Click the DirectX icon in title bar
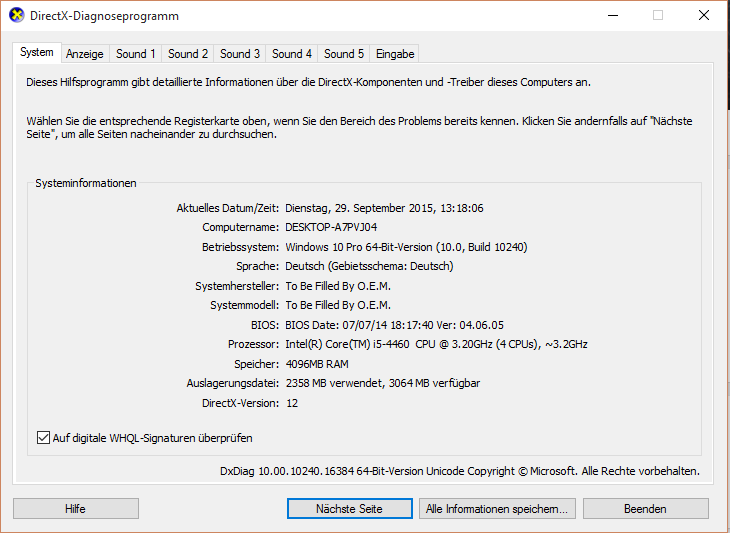730x533 pixels. pyautogui.click(x=17, y=15)
